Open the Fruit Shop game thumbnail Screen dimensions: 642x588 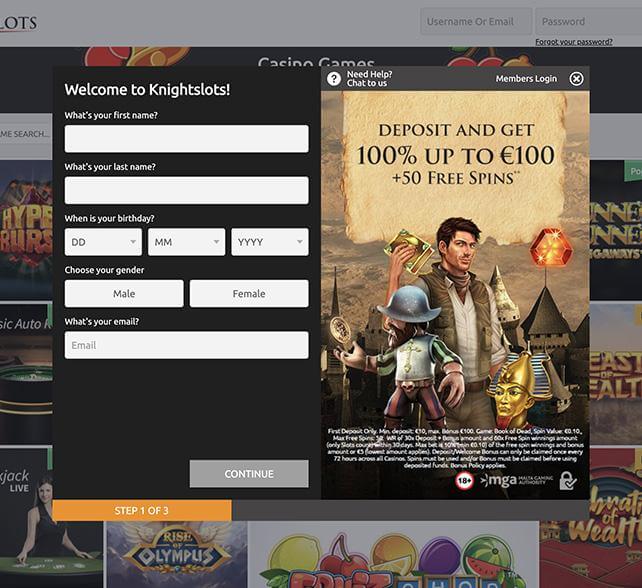[394, 554]
